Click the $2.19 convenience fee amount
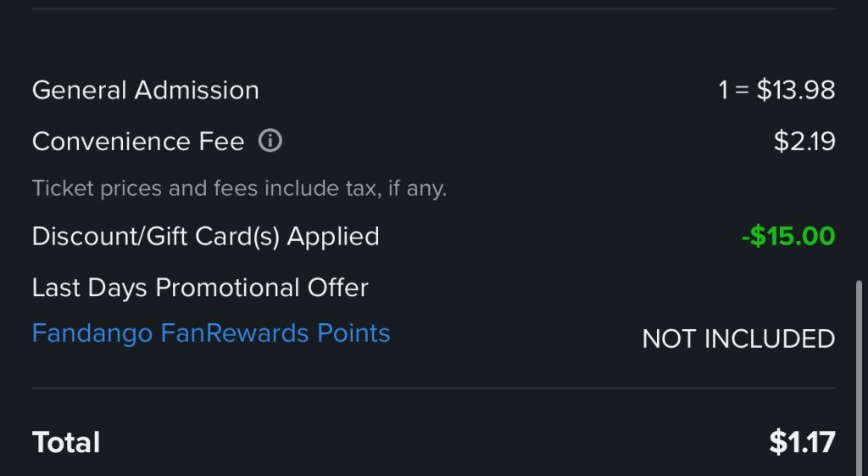 [804, 141]
